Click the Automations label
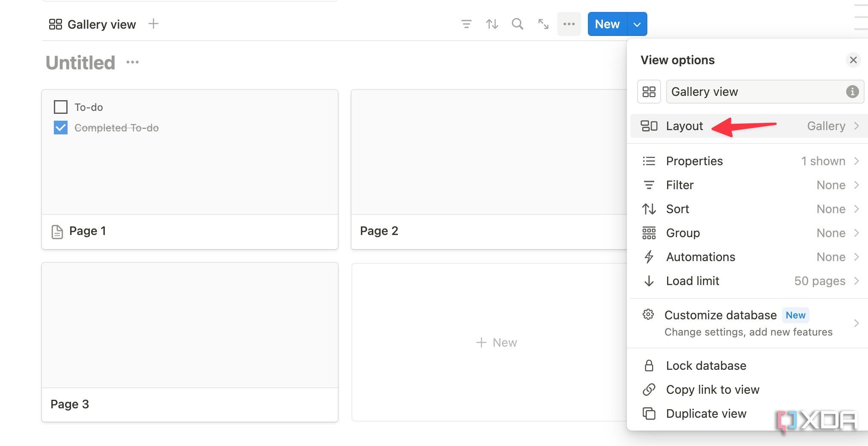The image size is (868, 446). (x=700, y=257)
